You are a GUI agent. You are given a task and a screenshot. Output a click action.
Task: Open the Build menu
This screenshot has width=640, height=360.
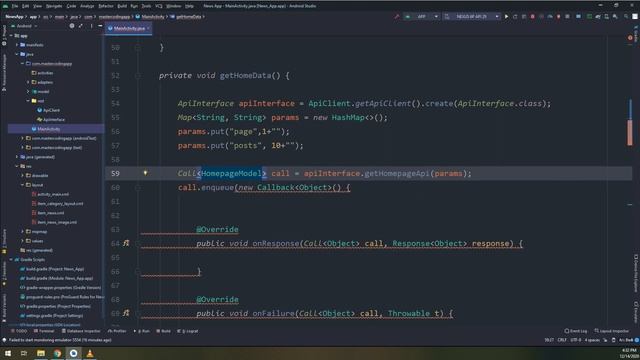(x=122, y=6)
